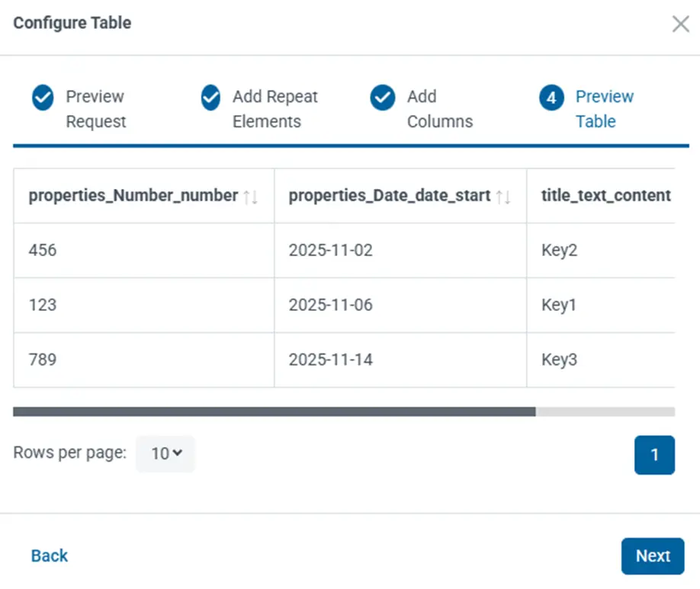Click the Add Repeat Elements checkmark icon
Screen dimensions: 700x589
[x=210, y=98]
